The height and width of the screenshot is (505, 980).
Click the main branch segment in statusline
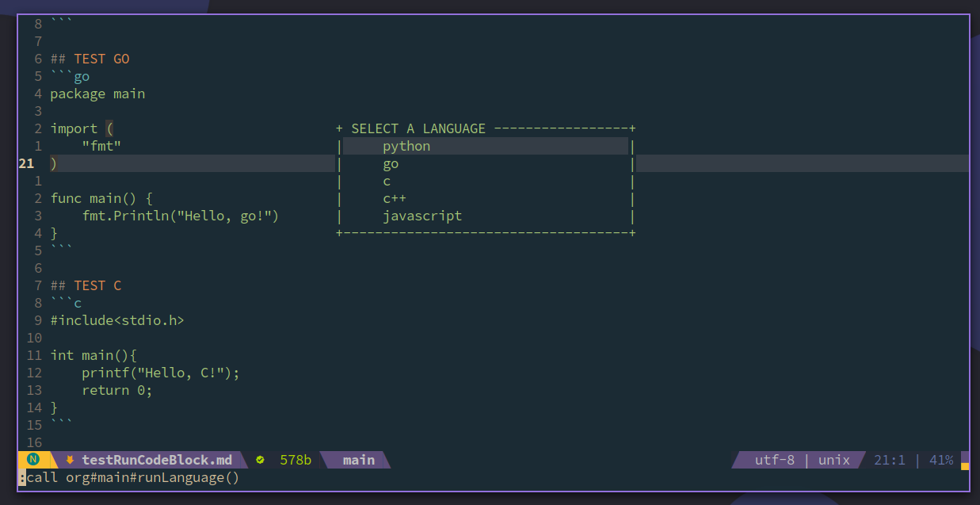pyautogui.click(x=359, y=460)
